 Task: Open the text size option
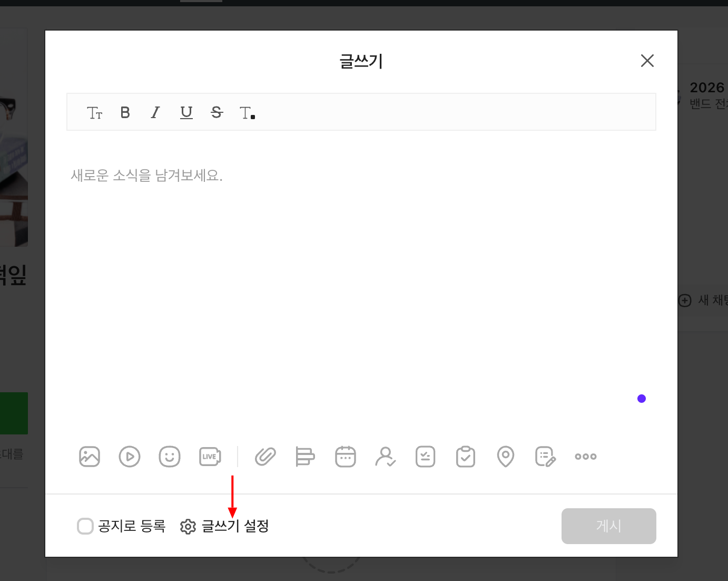click(x=95, y=113)
